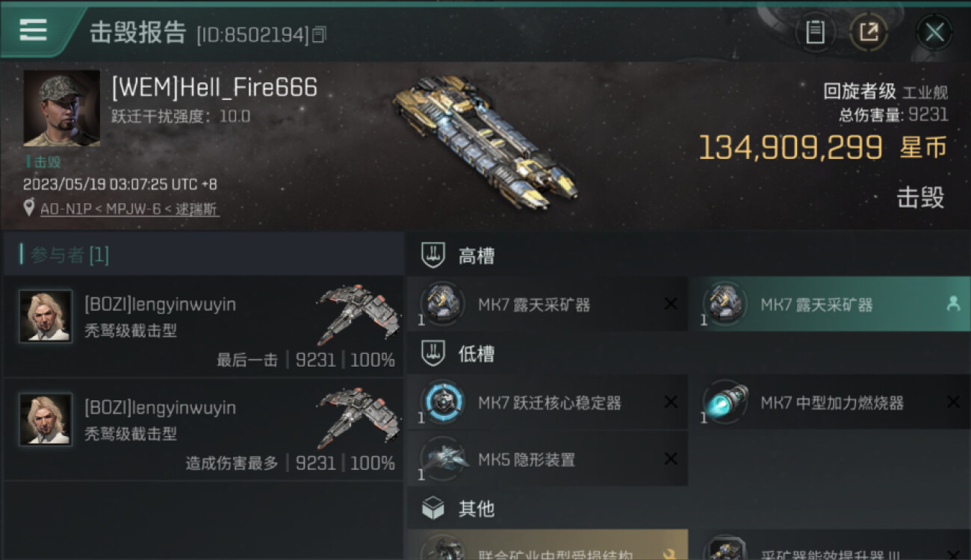
Task: Open the MK7 中型加力燃烧器 module
Action: (x=830, y=402)
